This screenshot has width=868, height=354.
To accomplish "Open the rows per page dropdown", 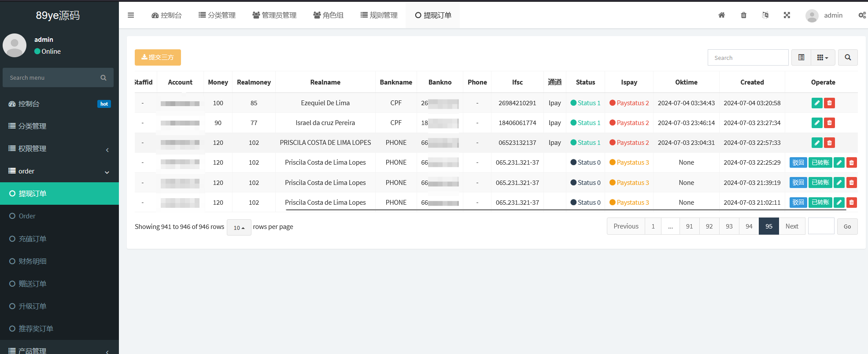I will click(x=239, y=227).
